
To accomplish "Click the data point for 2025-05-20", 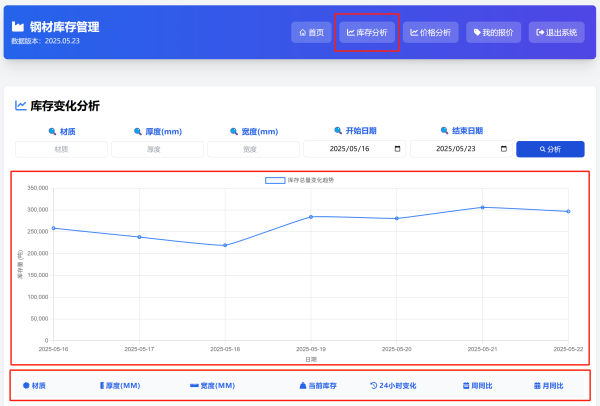I will (x=397, y=218).
